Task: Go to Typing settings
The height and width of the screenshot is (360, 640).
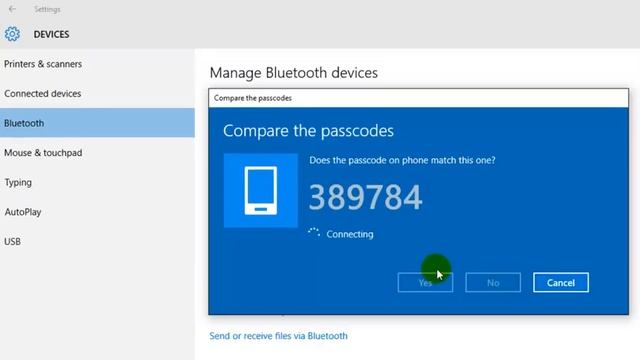Action: click(18, 182)
